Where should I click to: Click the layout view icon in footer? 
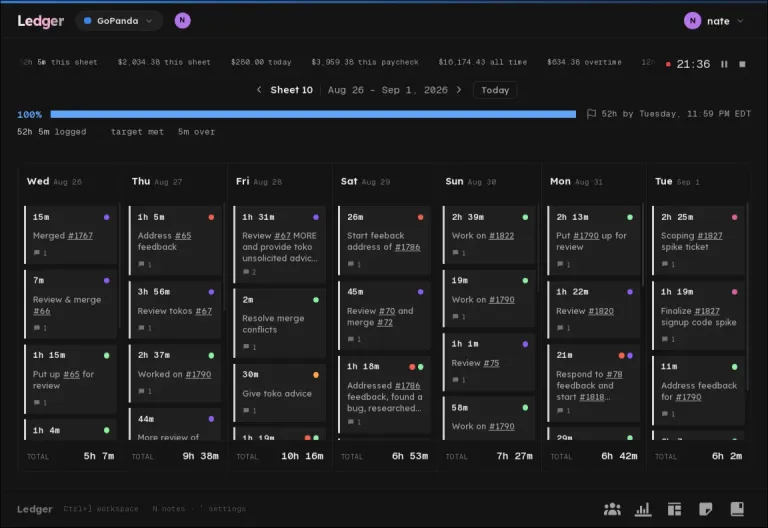[674, 509]
